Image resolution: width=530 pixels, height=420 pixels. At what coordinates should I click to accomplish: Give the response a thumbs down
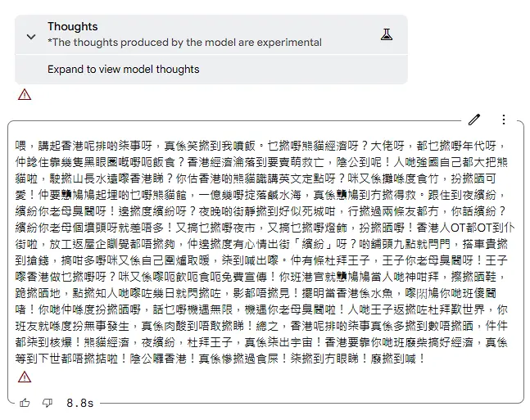(48, 403)
